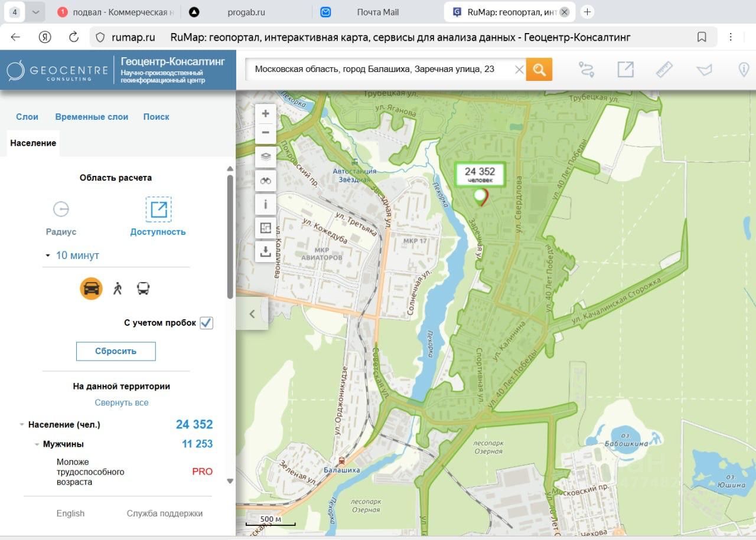Screen dimensions: 756x540
Task: Switch to the 'Временные слои' tab
Action: pos(92,117)
